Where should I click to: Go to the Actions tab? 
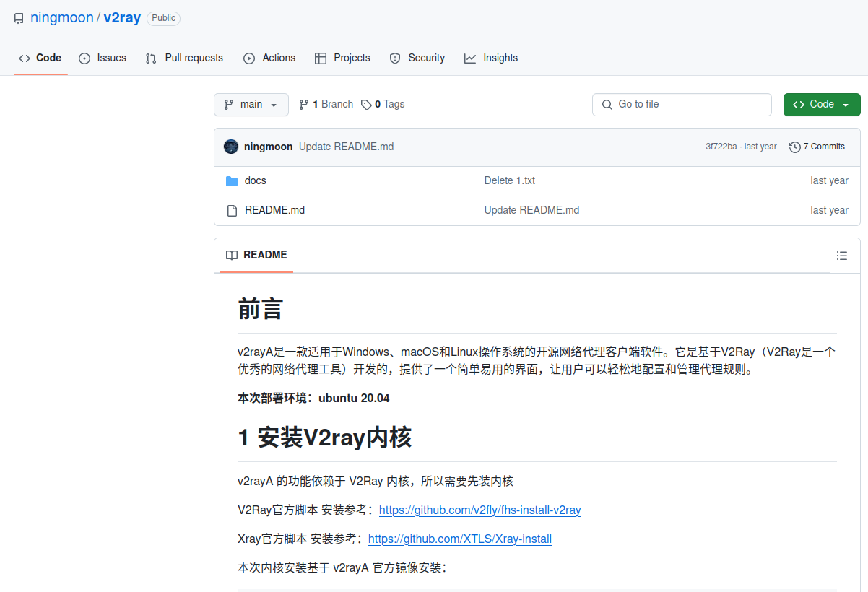[269, 58]
